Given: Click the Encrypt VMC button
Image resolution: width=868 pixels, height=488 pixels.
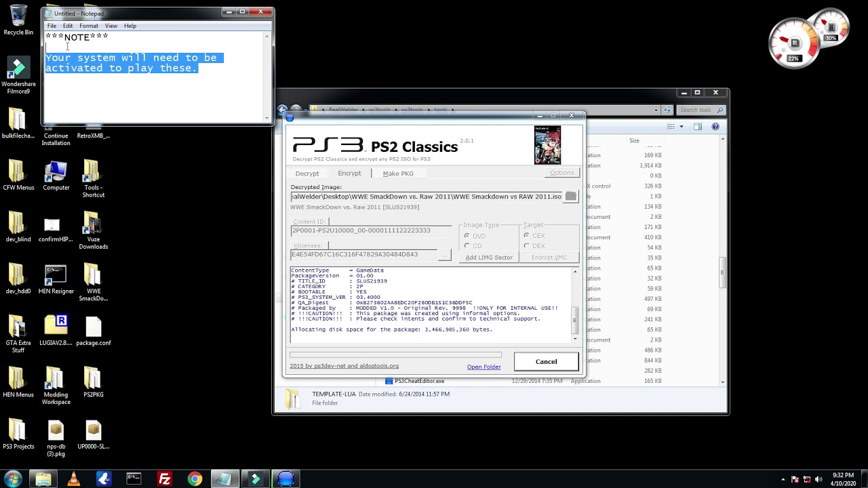Looking at the screenshot, I should (x=549, y=258).
